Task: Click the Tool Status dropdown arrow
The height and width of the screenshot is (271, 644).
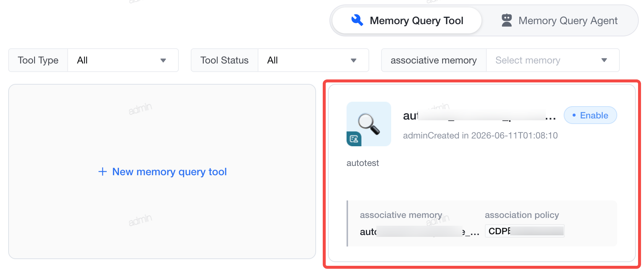Action: point(353,61)
